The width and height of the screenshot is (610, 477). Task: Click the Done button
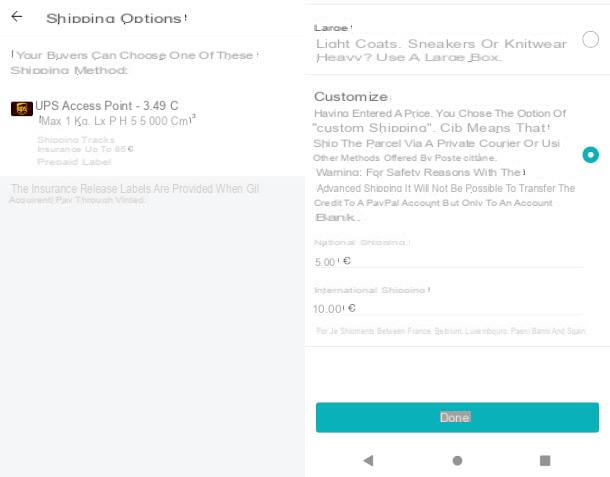click(457, 417)
